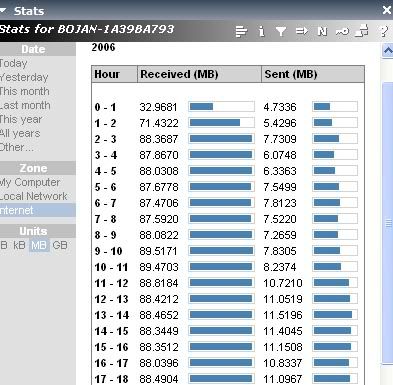This screenshot has width=393, height=385.
Task: Open the filter funnel icon
Action: point(281,31)
